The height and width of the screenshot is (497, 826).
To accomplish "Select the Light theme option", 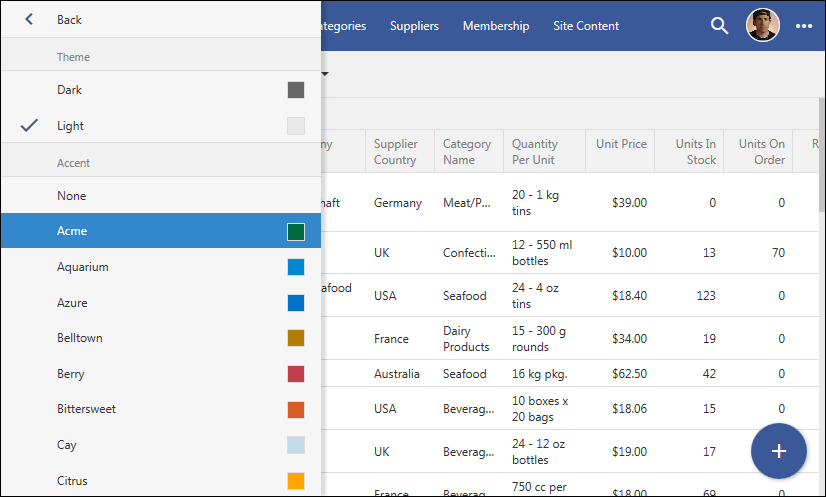I will pos(161,125).
